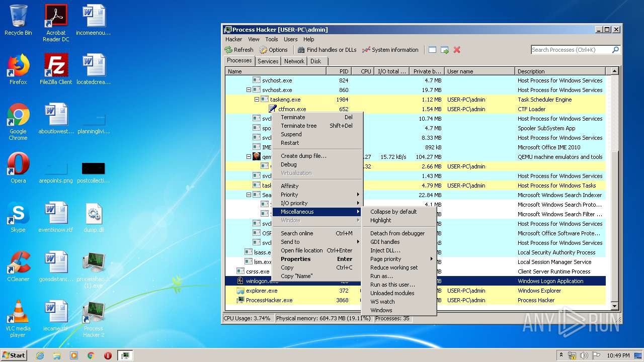Select Reduce working set option
The height and width of the screenshot is (362, 644).
399,267
